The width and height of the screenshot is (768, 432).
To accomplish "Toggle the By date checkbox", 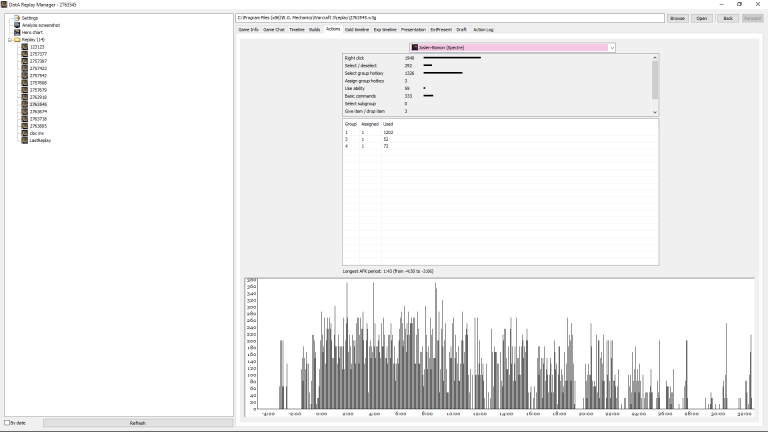I will point(7,423).
